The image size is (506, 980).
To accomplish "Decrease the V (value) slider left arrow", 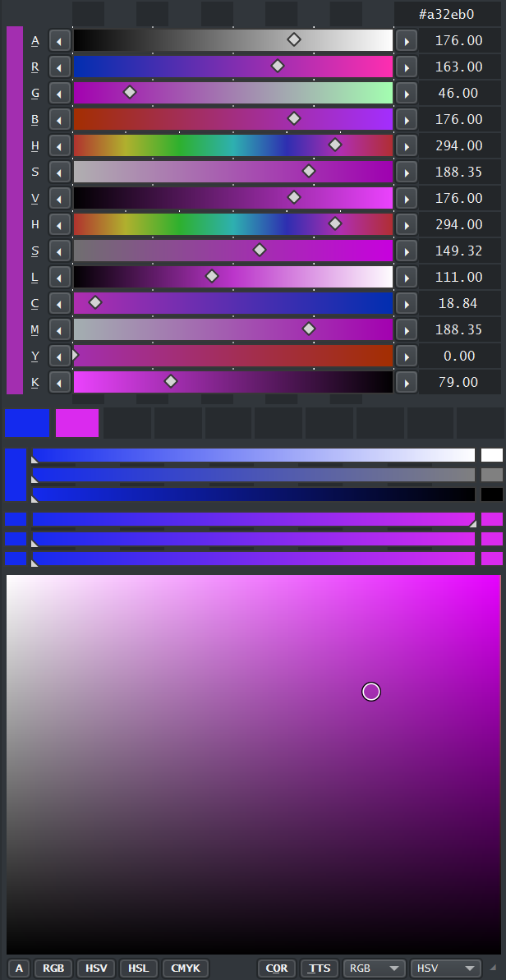I will 60,198.
